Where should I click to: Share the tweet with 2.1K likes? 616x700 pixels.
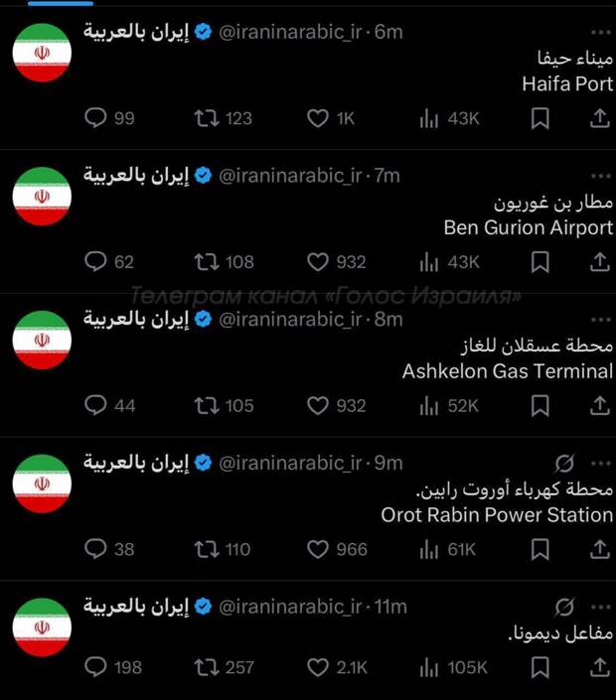[x=599, y=667]
